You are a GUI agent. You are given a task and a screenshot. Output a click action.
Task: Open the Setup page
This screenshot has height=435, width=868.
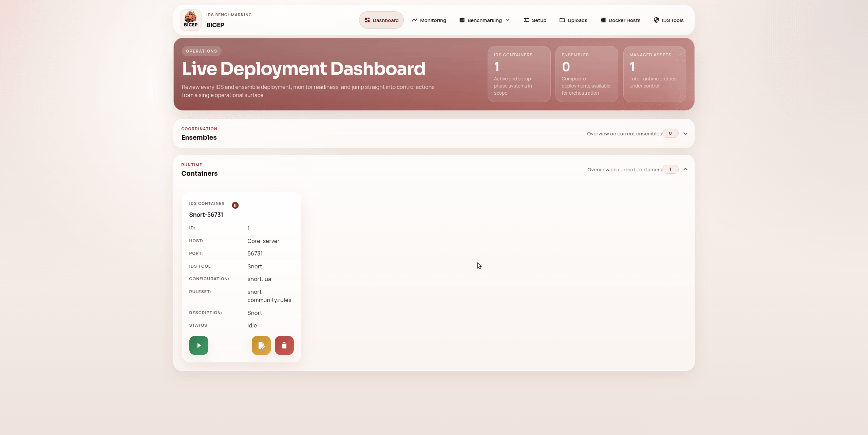click(x=534, y=20)
